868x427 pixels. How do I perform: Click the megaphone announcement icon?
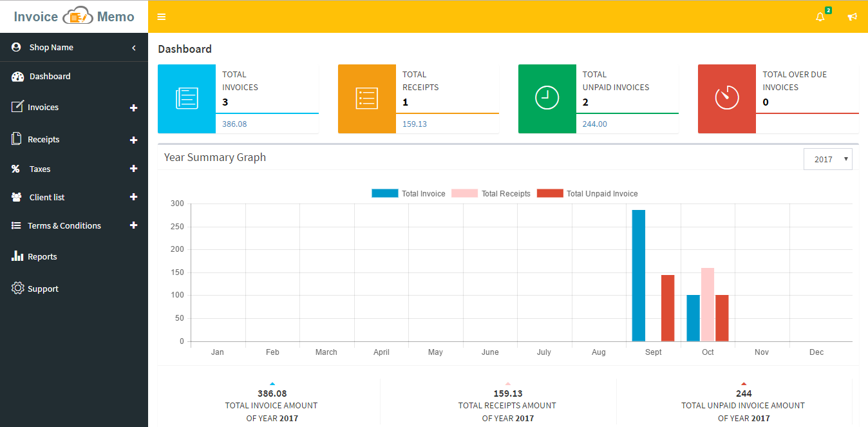coord(852,17)
